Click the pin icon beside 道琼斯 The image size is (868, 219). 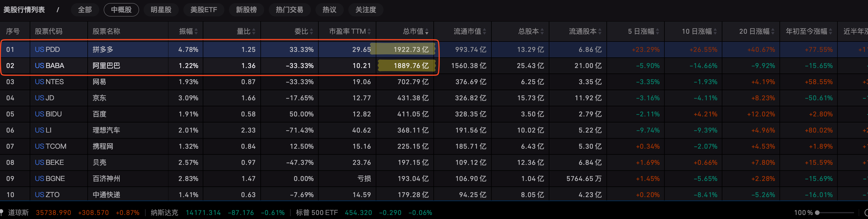coord(2,212)
